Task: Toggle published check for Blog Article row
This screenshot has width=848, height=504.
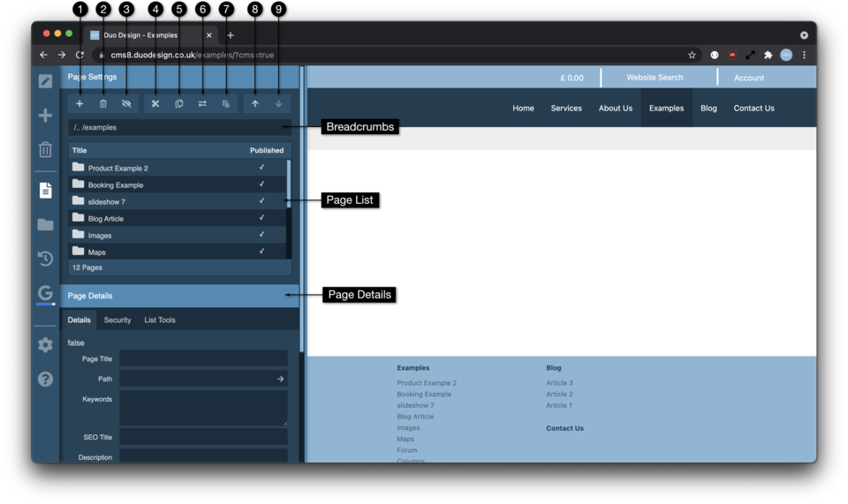Action: [261, 218]
